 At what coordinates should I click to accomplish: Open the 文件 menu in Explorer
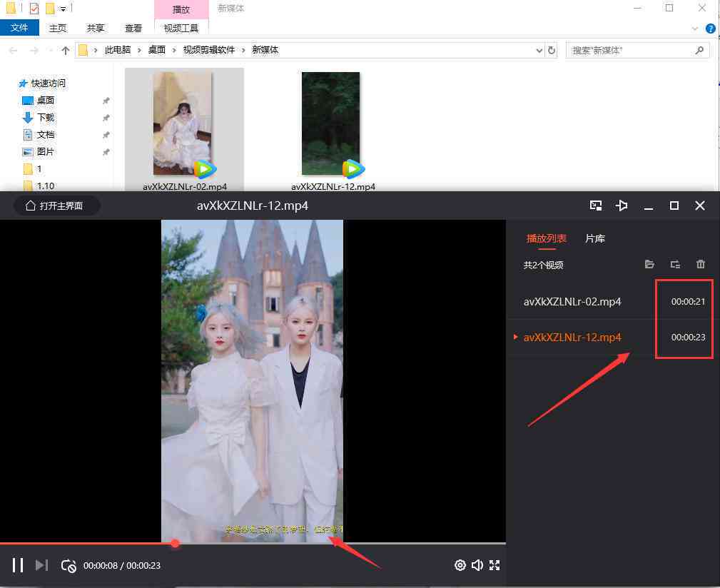pos(19,28)
